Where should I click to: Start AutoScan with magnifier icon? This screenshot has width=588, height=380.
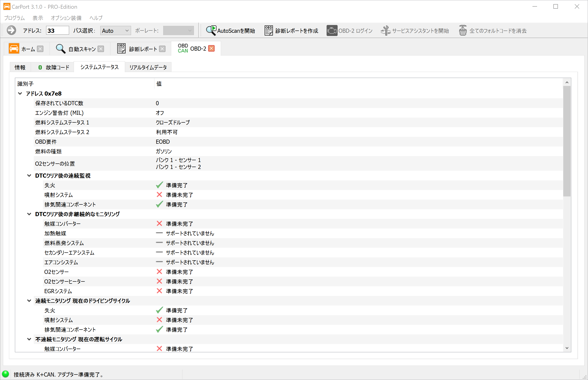click(211, 31)
